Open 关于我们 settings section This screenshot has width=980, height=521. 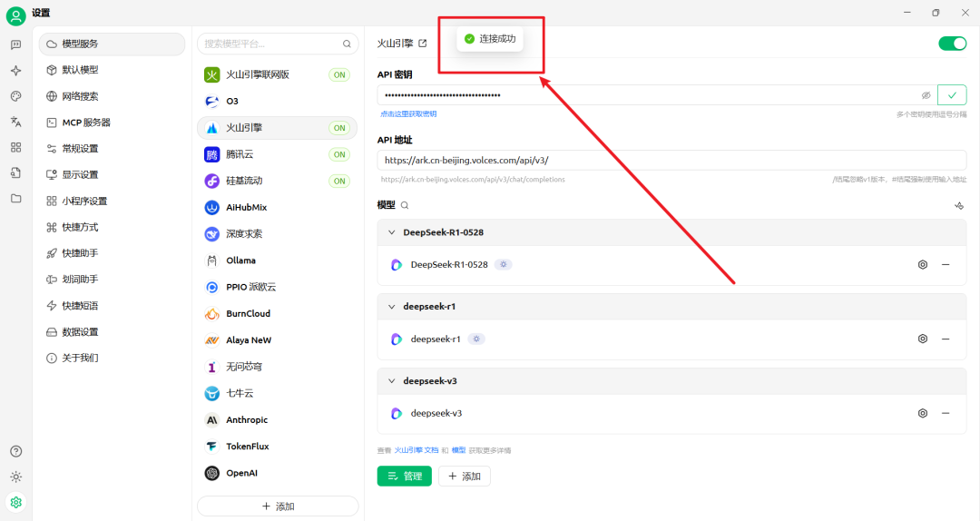pyautogui.click(x=112, y=358)
